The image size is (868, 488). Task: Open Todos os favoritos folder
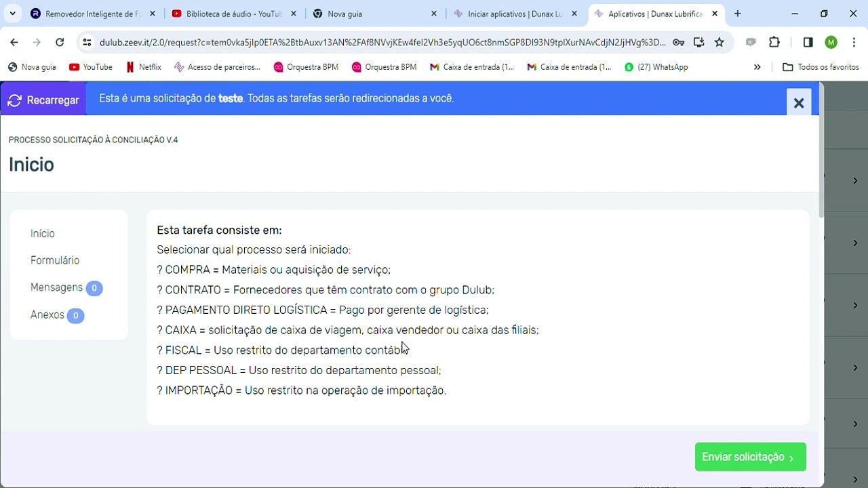821,67
